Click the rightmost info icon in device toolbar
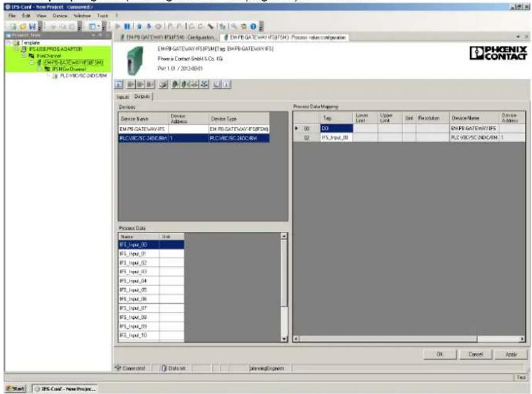 pyautogui.click(x=227, y=84)
